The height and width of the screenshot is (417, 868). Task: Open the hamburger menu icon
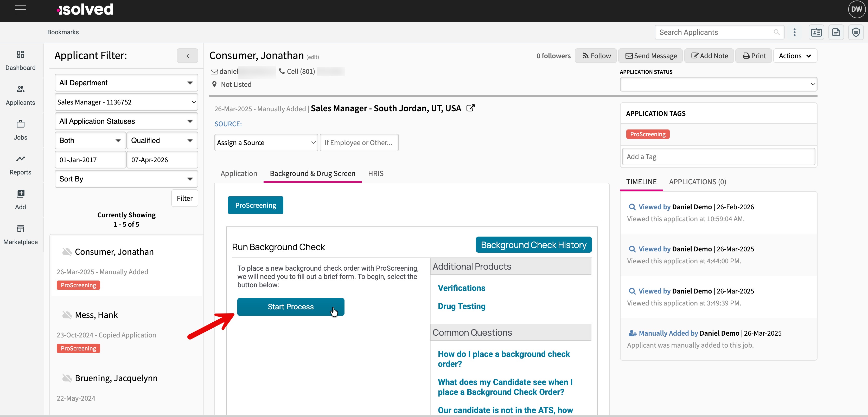click(x=20, y=9)
